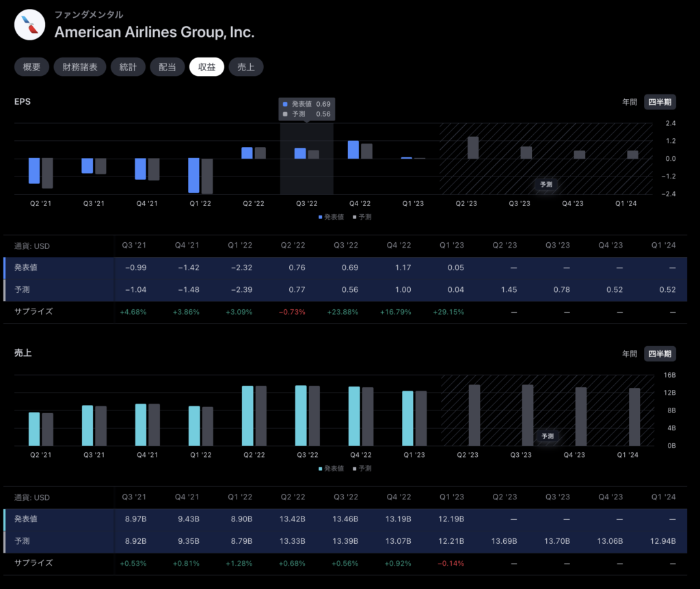Image resolution: width=700 pixels, height=589 pixels.
Task: Select the 収益 tab
Action: click(206, 67)
